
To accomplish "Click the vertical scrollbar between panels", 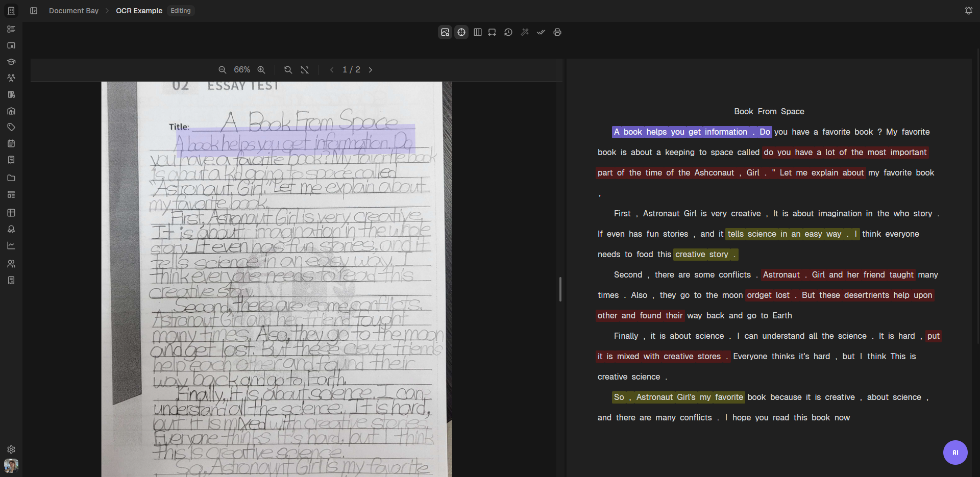I will pos(560,289).
